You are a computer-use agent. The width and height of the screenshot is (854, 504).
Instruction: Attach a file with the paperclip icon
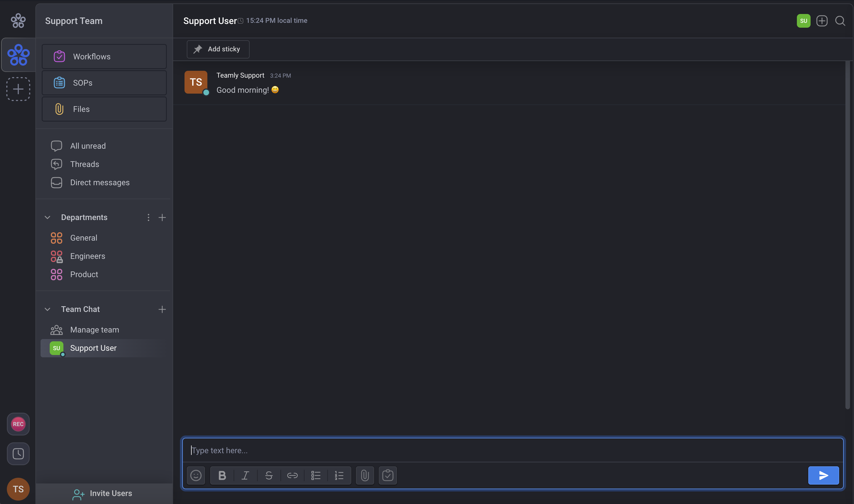coord(365,475)
